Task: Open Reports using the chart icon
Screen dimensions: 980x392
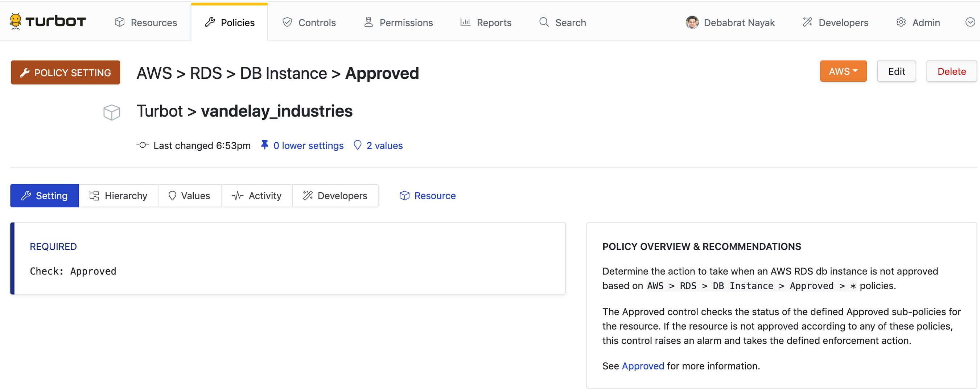Action: click(x=465, y=22)
